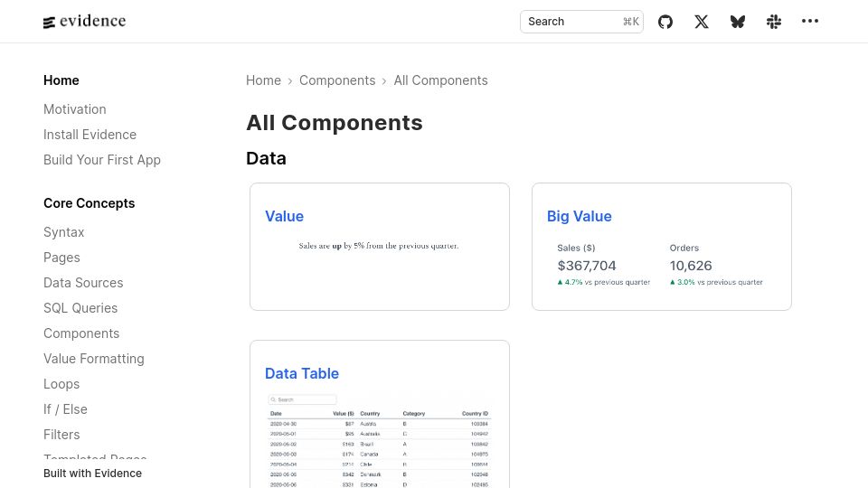
Task: Click the ⌘K shortcut hint in search
Action: (x=630, y=22)
